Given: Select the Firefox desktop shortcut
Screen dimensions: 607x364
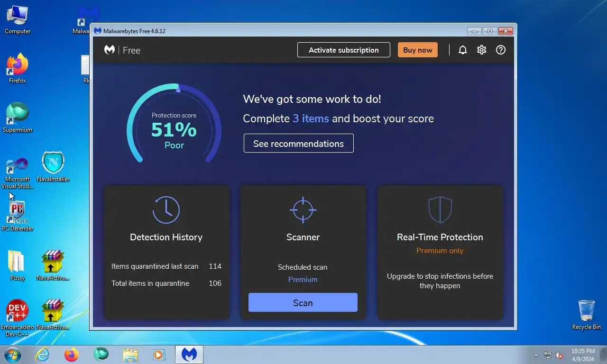Looking at the screenshot, I should point(18,69).
